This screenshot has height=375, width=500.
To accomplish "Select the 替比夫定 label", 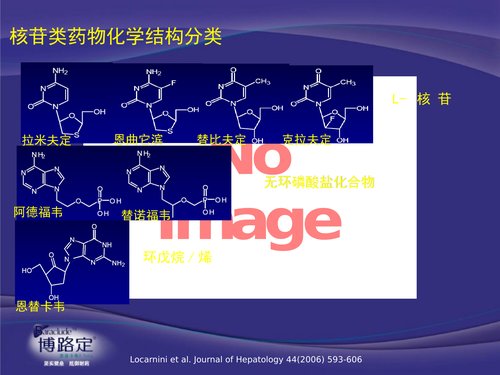I will click(221, 140).
